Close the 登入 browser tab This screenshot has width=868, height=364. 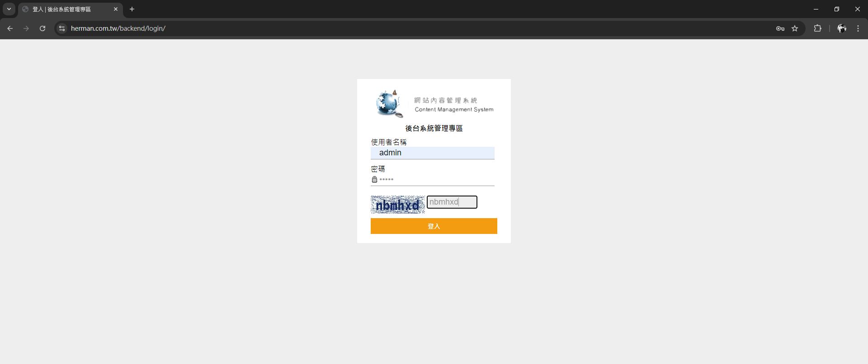116,9
